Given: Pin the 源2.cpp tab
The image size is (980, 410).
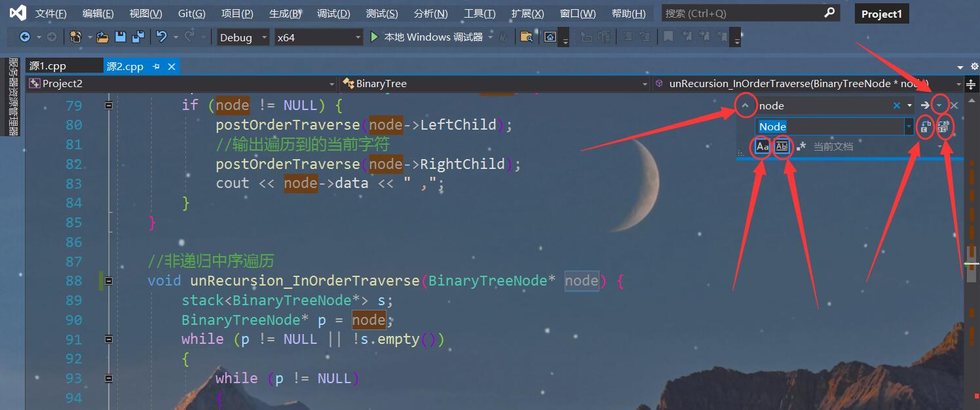Looking at the screenshot, I should pos(157,67).
